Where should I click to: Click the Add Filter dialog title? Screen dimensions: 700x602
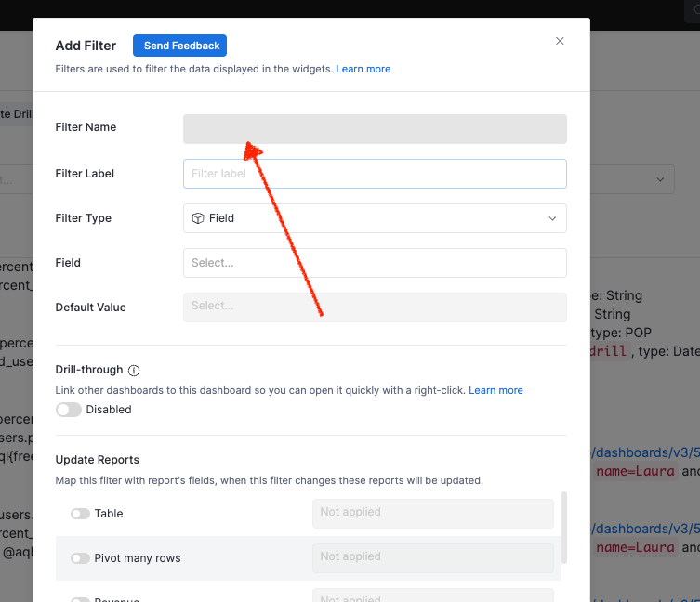(86, 46)
